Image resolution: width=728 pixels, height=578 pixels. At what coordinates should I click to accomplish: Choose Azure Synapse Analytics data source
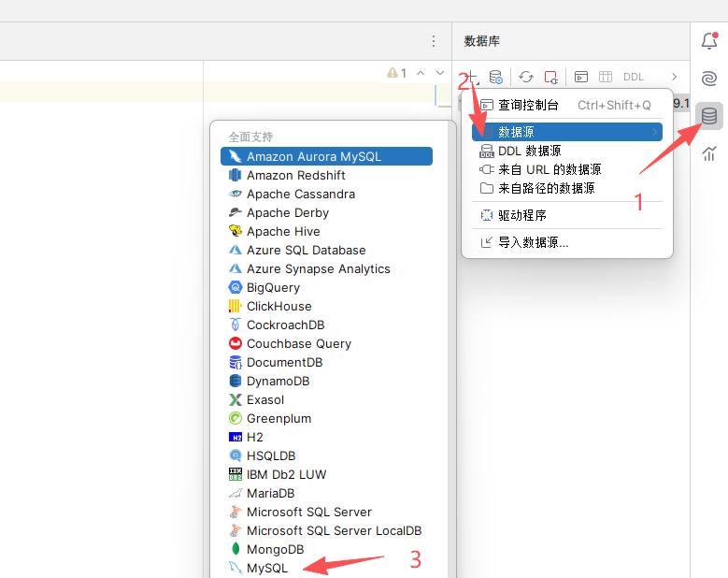(x=326, y=268)
